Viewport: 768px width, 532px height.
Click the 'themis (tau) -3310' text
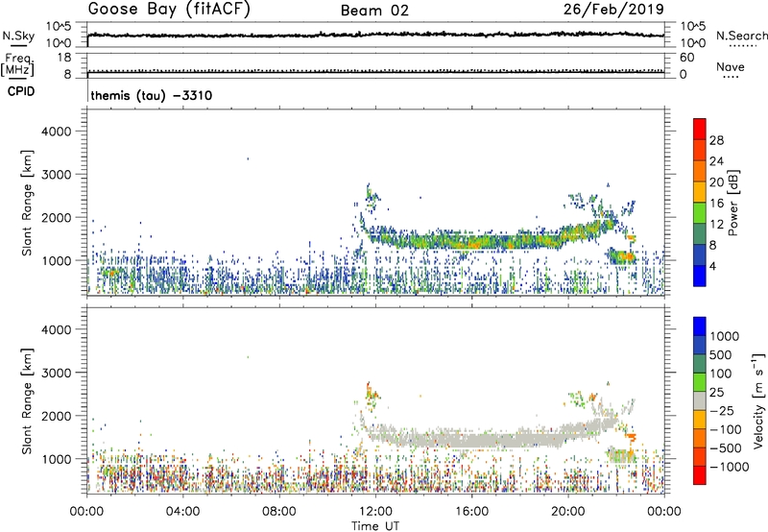coord(152,95)
